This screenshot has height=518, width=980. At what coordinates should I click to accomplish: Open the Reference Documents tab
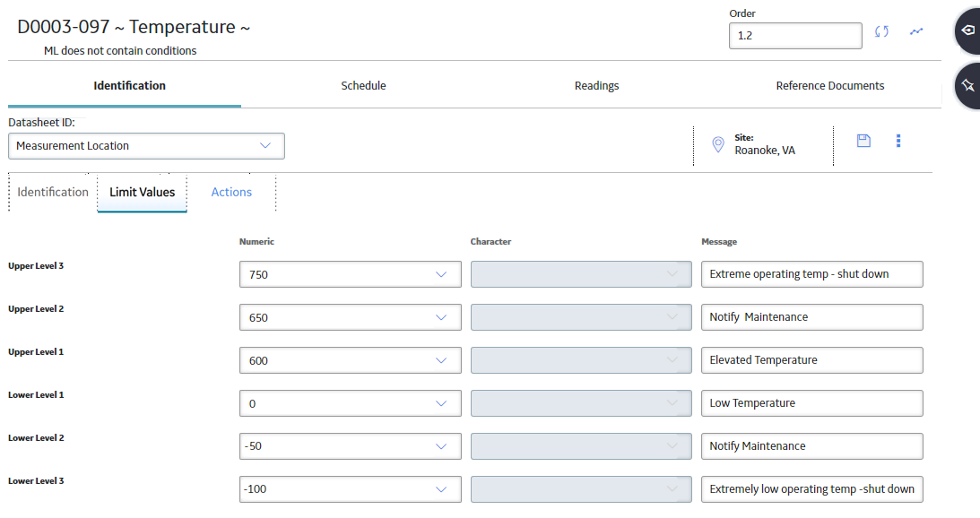point(830,86)
